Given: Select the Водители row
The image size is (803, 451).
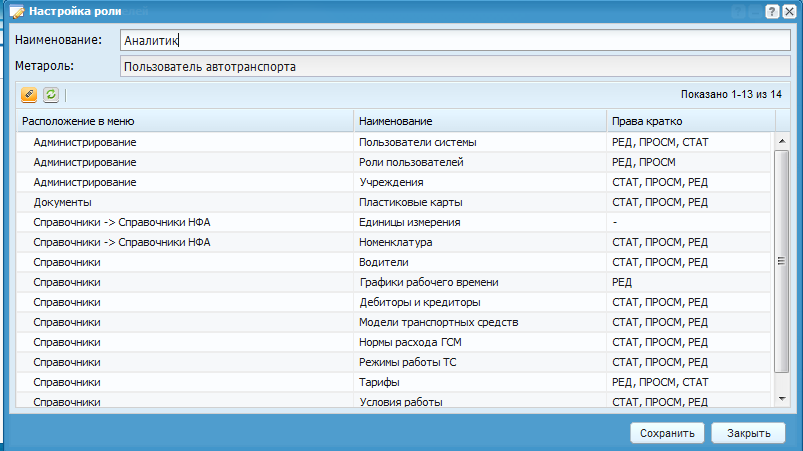Looking at the screenshot, I should click(393, 262).
